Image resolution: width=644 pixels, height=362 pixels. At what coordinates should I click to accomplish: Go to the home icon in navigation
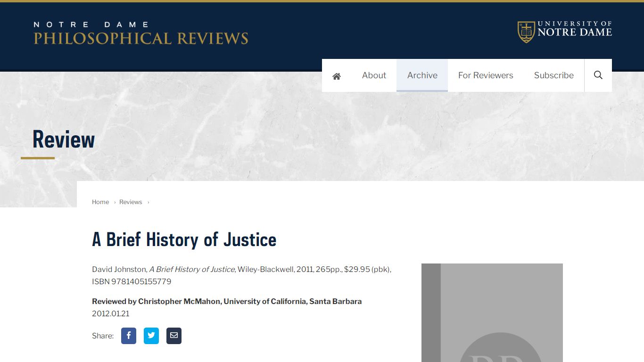coord(337,75)
